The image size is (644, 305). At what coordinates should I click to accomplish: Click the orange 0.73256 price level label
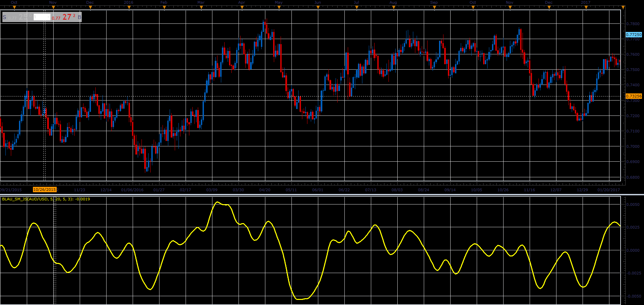coord(633,96)
